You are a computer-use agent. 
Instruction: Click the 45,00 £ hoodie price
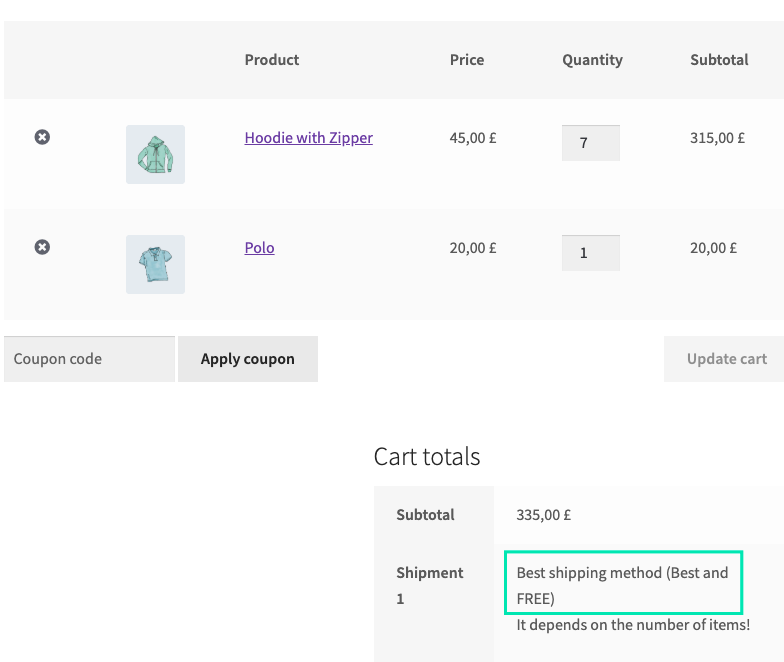tap(473, 138)
